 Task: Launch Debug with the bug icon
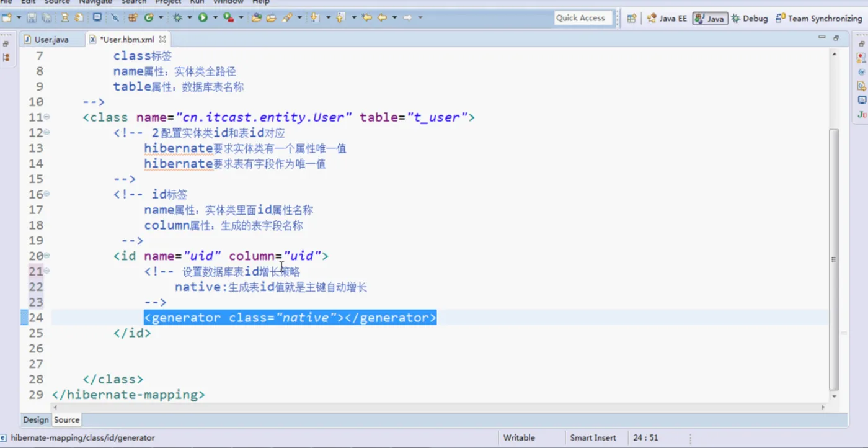[177, 18]
